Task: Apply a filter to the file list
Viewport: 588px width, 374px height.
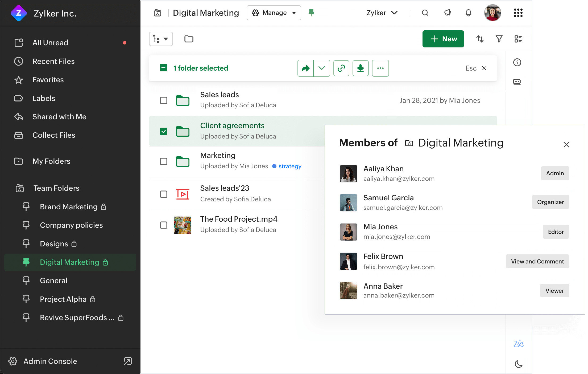Action: pos(499,39)
